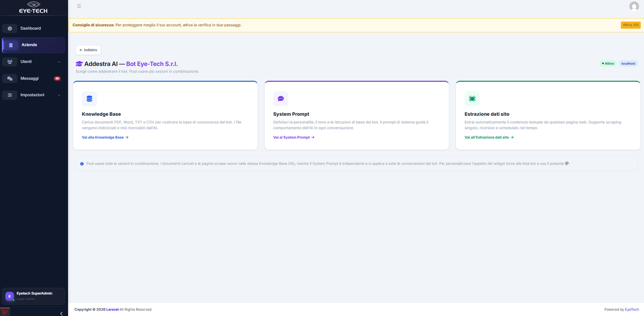The image size is (644, 316).
Task: Click the Laravel debug icon at bottom left
Action: pyautogui.click(x=5, y=312)
